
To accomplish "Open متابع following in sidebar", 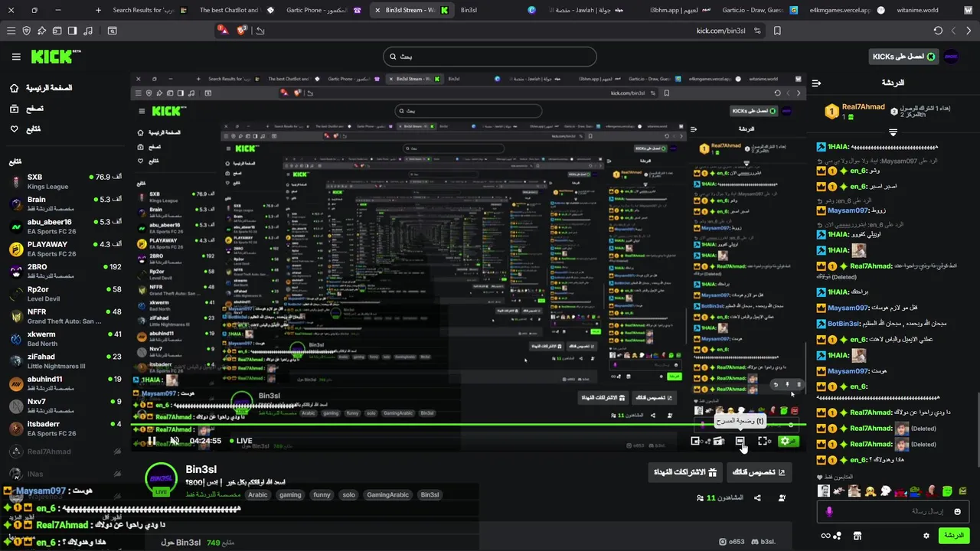I will point(25,129).
